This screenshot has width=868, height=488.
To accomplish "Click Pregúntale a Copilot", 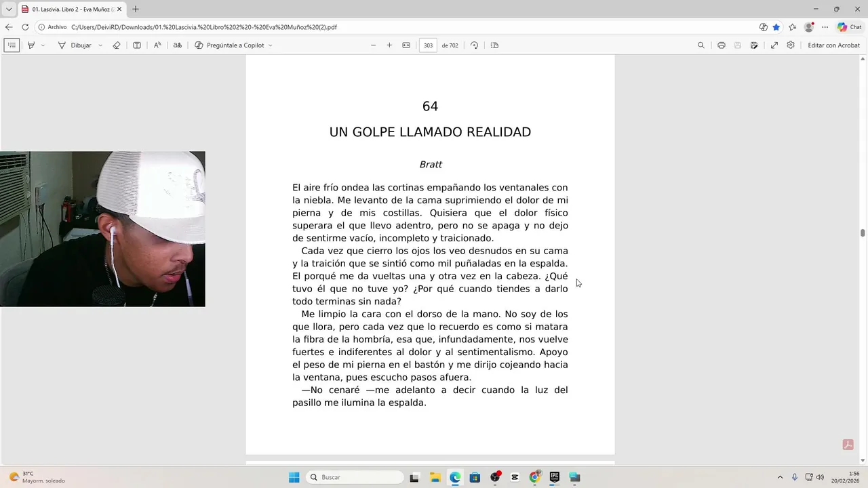I will 229,45.
